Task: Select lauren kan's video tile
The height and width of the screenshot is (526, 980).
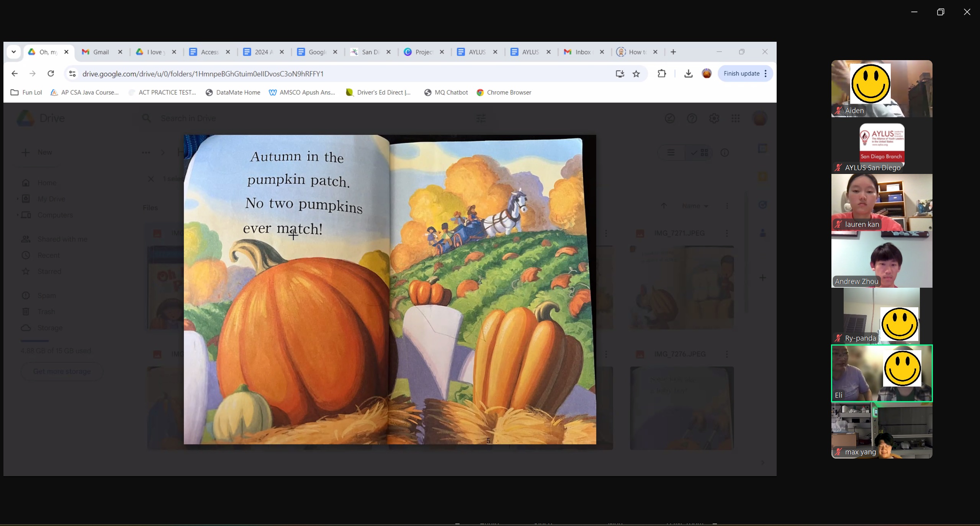Action: [882, 202]
